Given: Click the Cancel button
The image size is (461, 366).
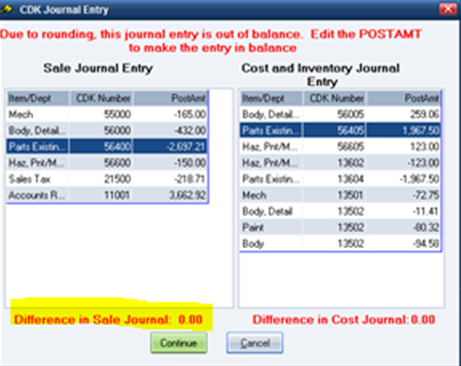Looking at the screenshot, I should point(255,343).
